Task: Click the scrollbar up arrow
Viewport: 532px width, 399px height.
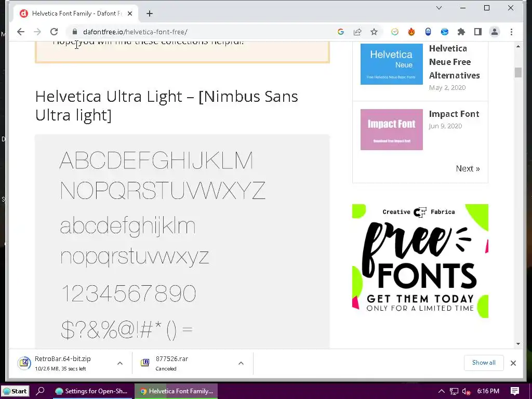Action: 518,46
